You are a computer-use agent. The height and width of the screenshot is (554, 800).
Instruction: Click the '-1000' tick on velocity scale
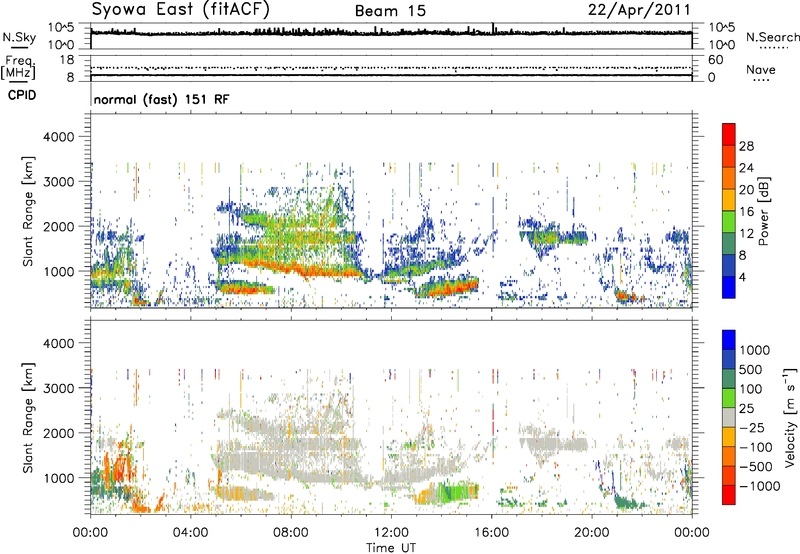pyautogui.click(x=759, y=486)
